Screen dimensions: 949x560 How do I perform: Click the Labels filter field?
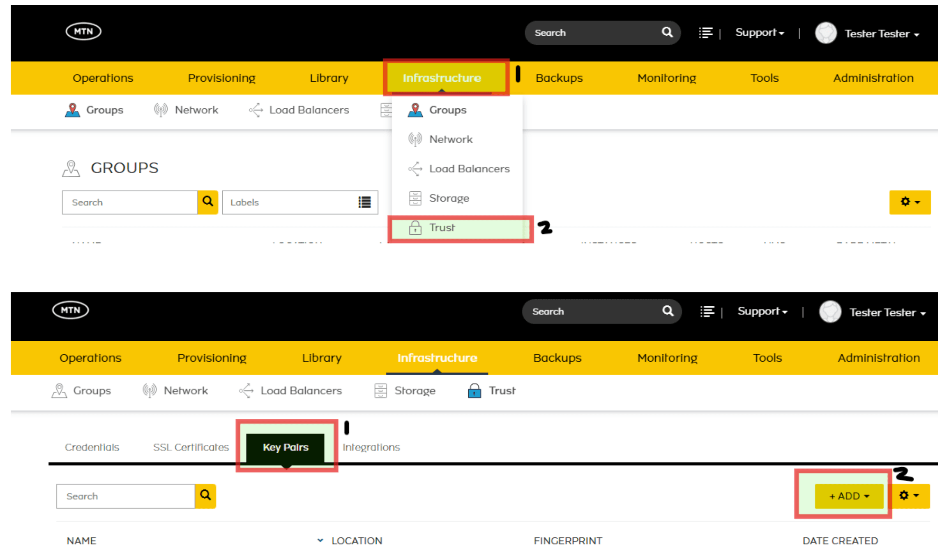click(300, 202)
